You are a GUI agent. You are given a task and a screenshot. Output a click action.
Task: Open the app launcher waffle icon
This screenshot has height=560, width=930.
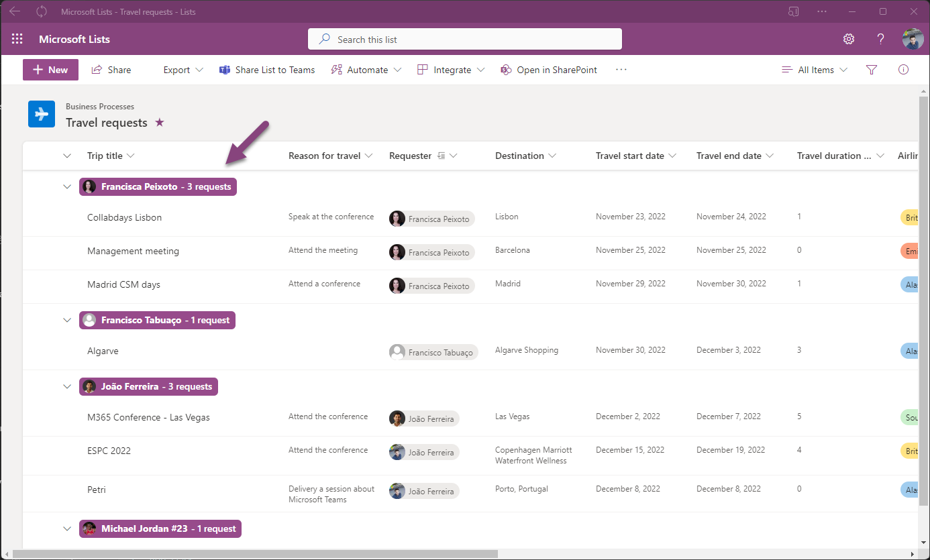[x=17, y=39]
